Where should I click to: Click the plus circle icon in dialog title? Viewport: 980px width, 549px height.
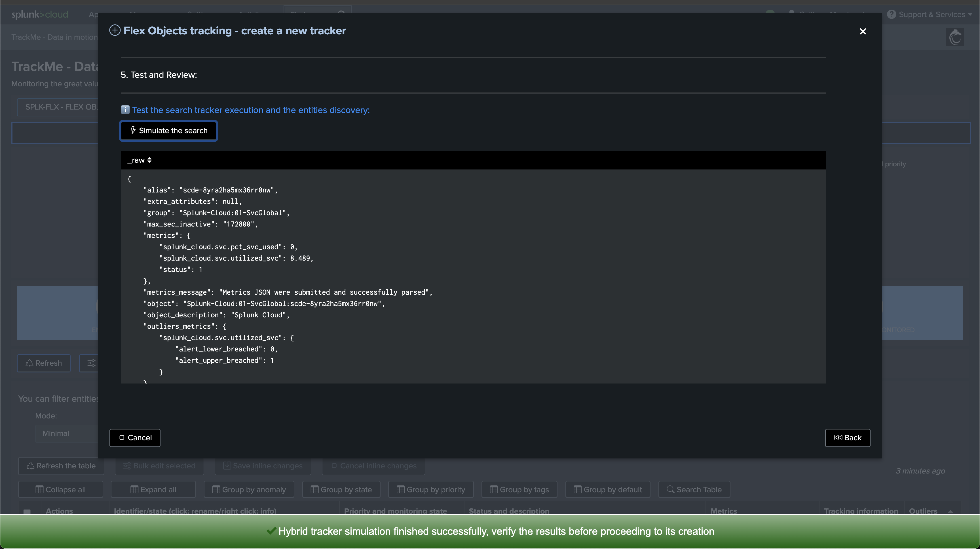coord(115,30)
